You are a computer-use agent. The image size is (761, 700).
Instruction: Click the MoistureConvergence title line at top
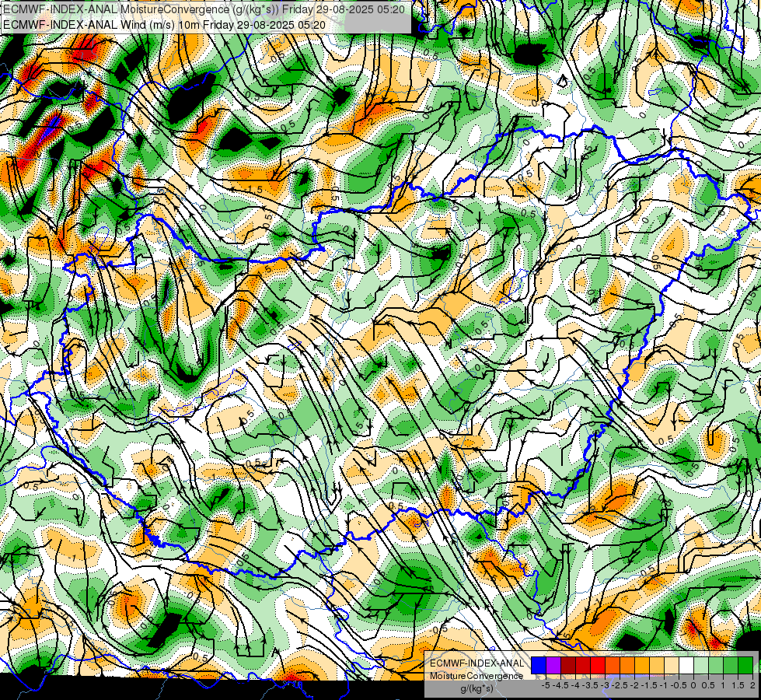[x=204, y=9]
